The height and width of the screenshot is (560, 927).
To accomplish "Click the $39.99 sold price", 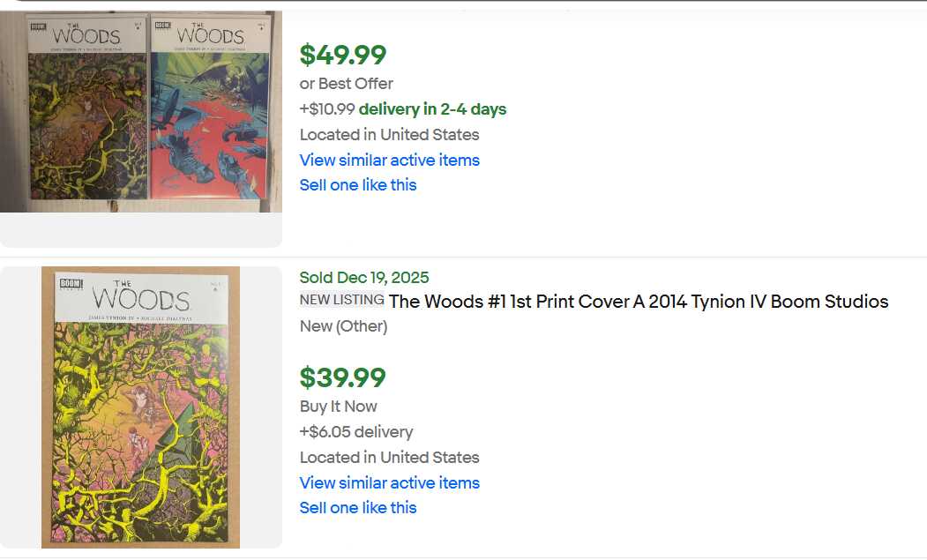I will (342, 377).
